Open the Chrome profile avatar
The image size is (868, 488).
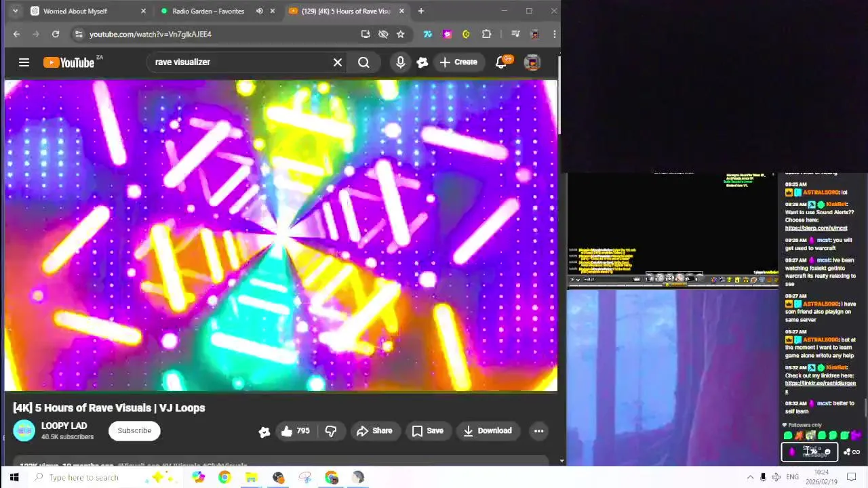point(534,34)
